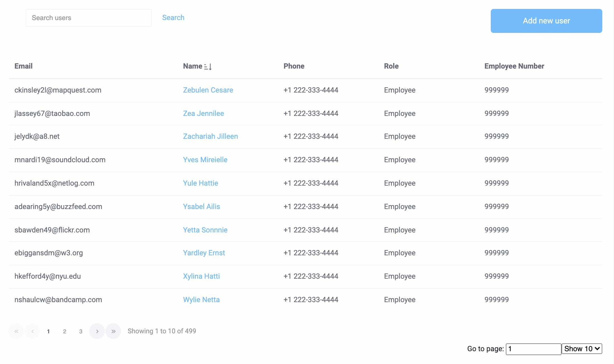This screenshot has width=614, height=364.
Task: Click the Search link beside the search box
Action: pos(173,17)
